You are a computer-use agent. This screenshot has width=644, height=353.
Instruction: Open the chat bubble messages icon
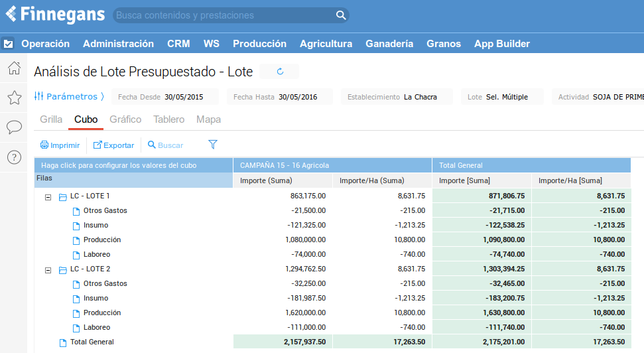click(x=14, y=127)
